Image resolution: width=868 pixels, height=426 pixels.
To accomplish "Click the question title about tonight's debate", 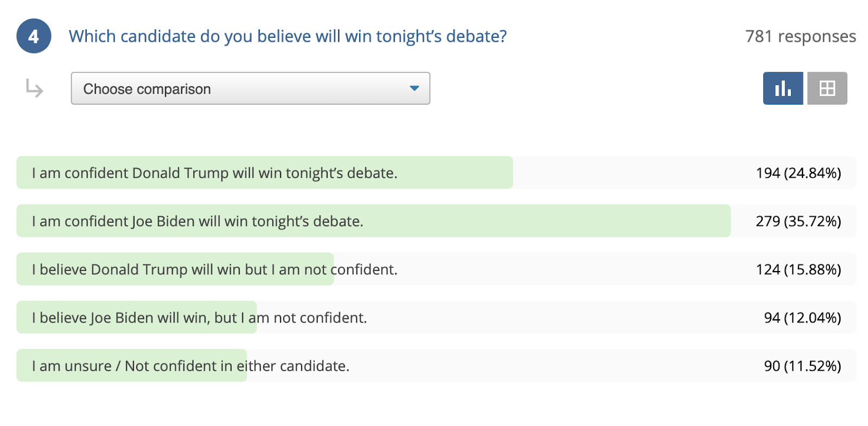I will (x=288, y=36).
